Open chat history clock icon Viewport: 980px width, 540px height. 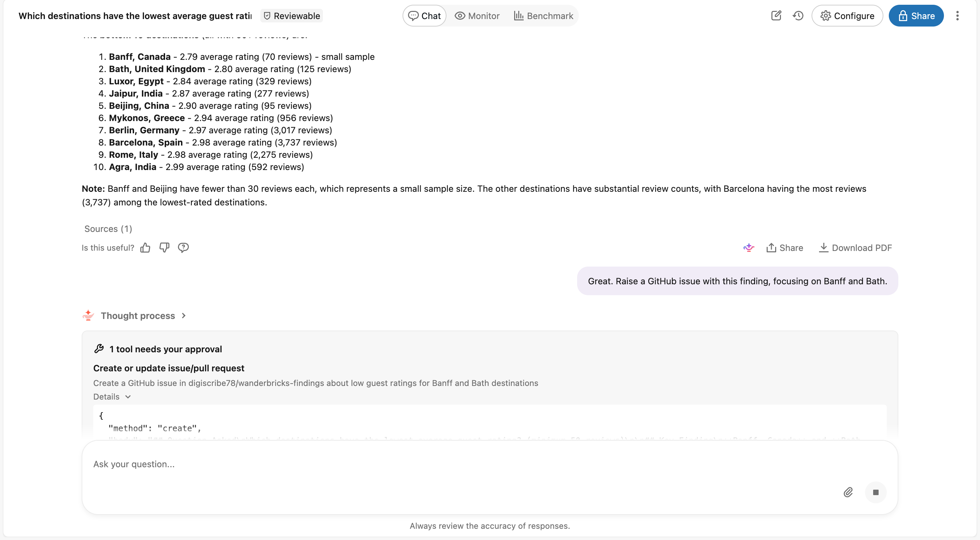pyautogui.click(x=798, y=16)
